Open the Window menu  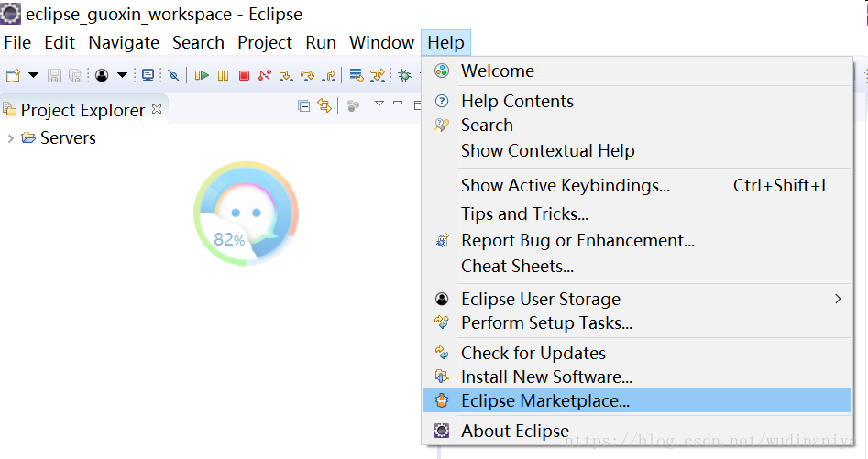tap(382, 42)
